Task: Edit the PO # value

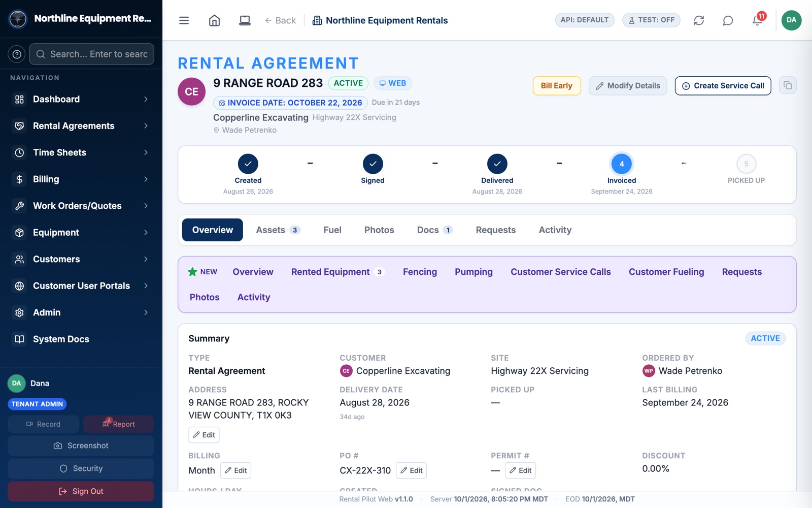Action: click(411, 470)
